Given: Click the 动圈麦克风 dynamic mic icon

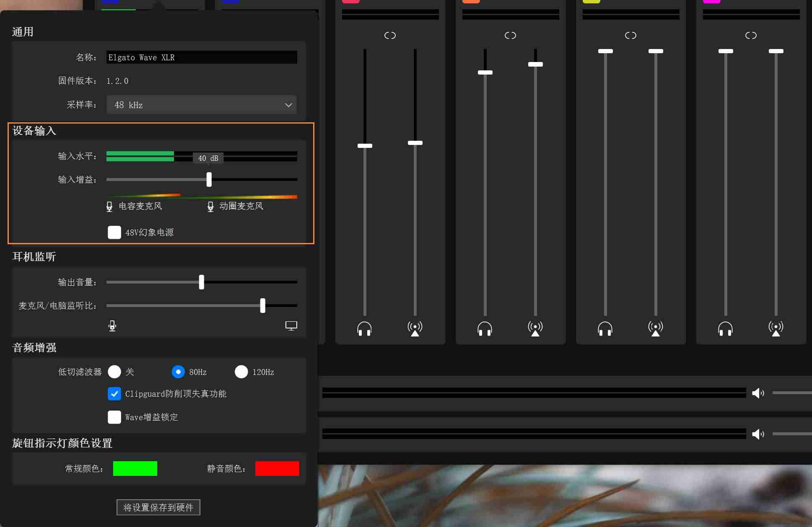Looking at the screenshot, I should coord(210,207).
